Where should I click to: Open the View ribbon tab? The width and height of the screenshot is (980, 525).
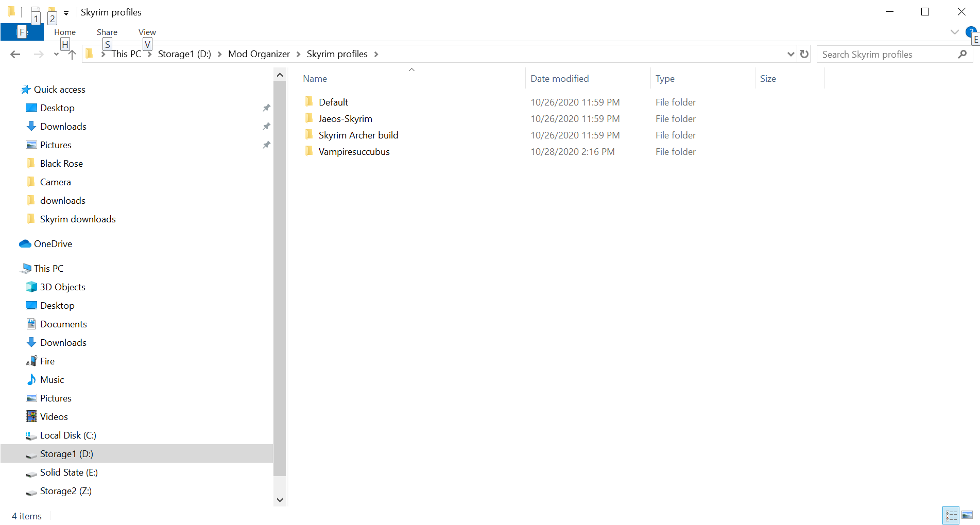[147, 32]
